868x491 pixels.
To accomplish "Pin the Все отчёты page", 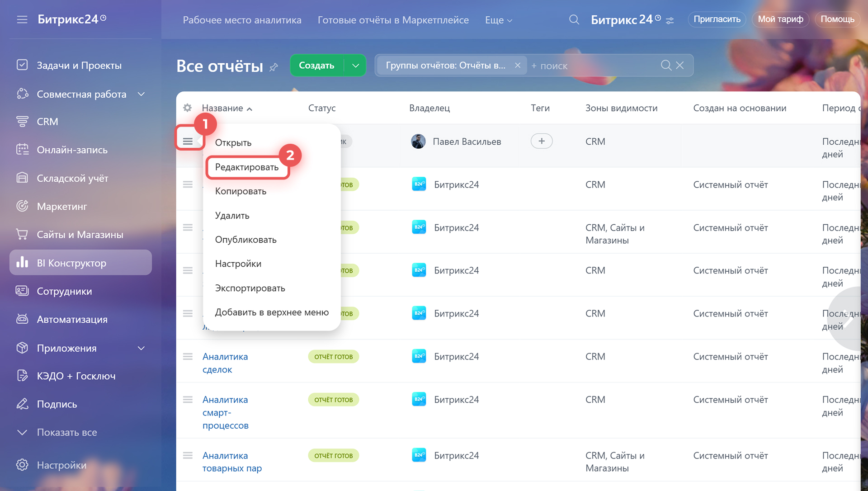I will tap(274, 67).
